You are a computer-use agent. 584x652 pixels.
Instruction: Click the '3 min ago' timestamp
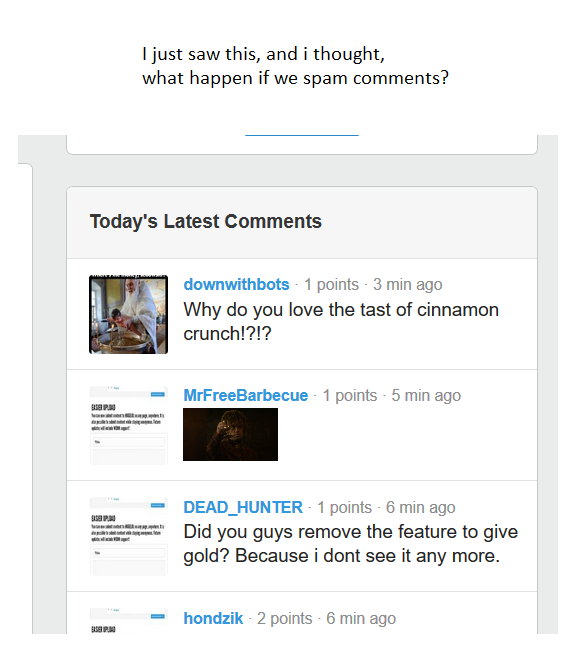point(408,285)
